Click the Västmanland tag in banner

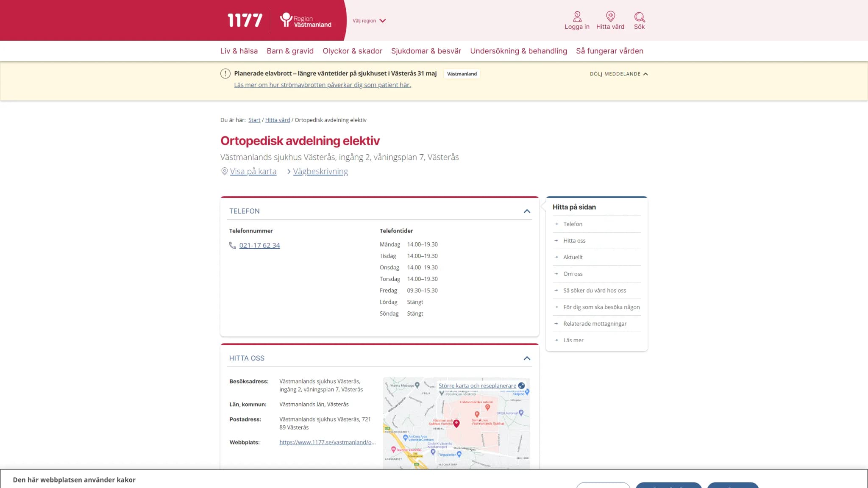coord(462,74)
